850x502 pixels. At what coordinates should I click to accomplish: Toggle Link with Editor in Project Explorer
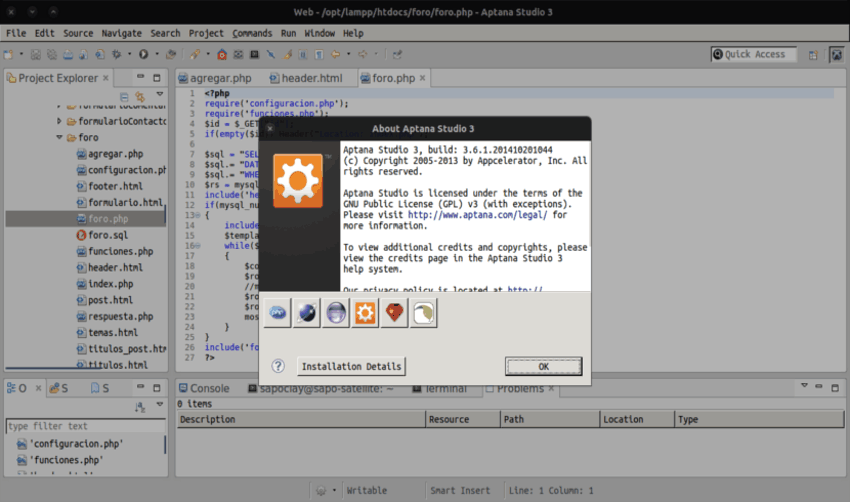coord(141,96)
